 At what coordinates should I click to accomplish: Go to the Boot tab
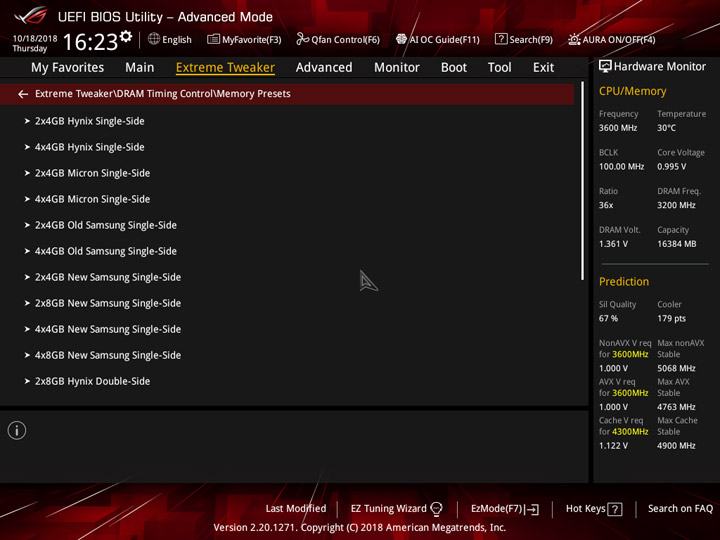454,68
